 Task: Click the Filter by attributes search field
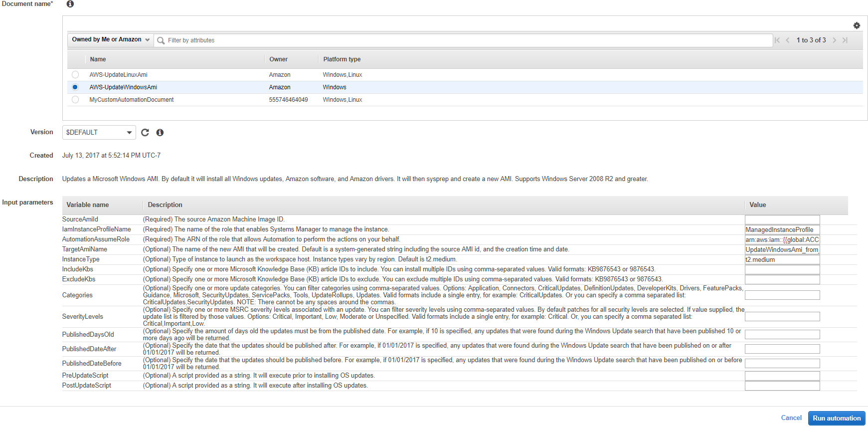(464, 40)
